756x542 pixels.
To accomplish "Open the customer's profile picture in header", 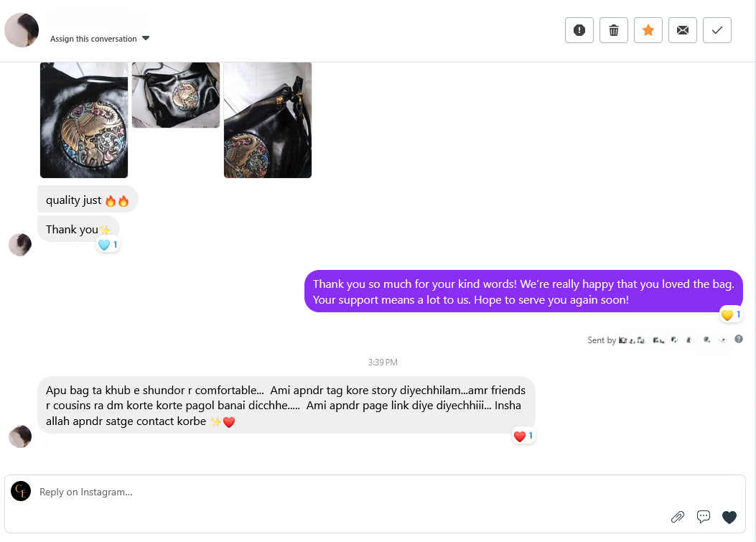I will 22,30.
